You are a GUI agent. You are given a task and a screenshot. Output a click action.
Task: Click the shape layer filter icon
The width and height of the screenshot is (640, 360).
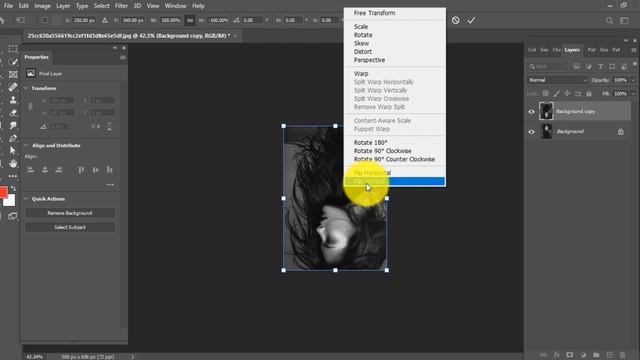tap(612, 66)
